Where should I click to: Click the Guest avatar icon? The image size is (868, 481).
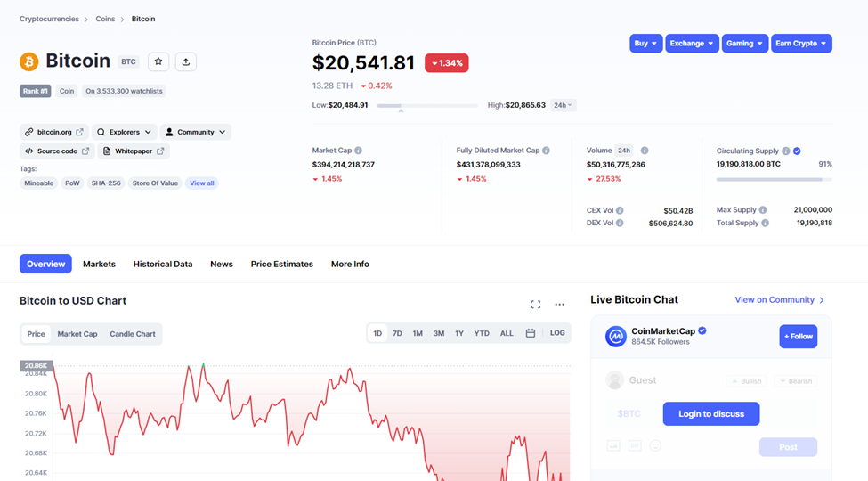coord(614,380)
